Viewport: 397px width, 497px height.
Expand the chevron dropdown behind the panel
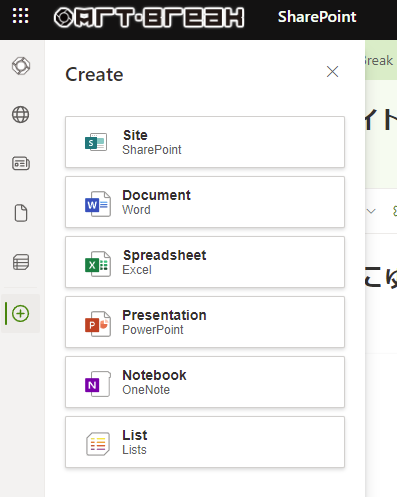371,211
